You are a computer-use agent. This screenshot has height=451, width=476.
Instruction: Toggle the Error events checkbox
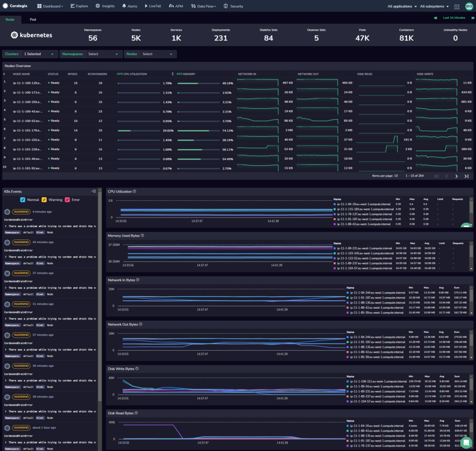click(67, 199)
